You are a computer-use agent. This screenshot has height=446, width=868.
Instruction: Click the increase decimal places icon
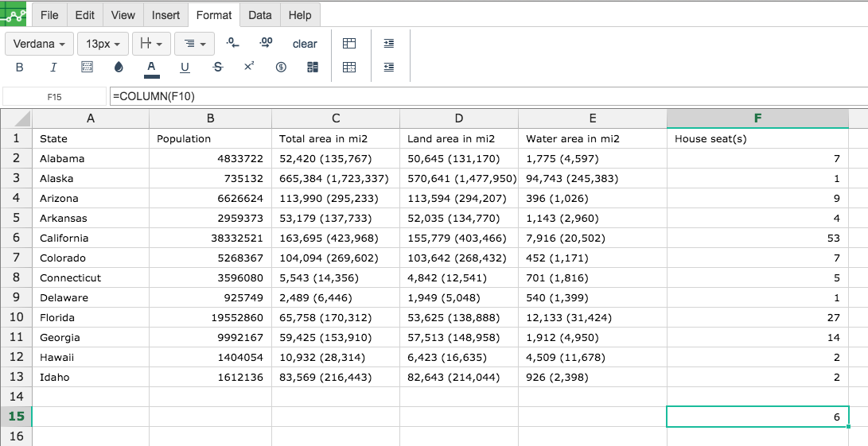coord(267,43)
